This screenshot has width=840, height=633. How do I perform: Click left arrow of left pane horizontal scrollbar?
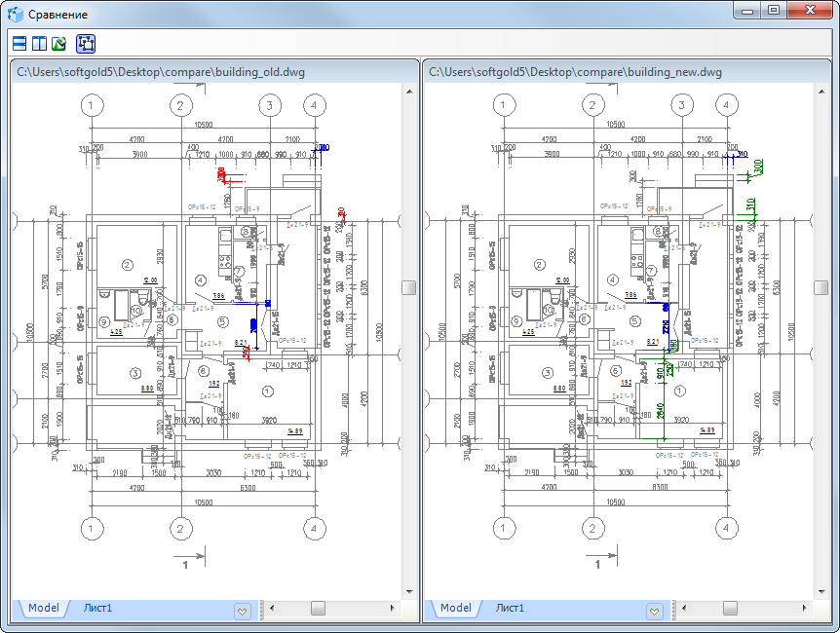click(271, 609)
